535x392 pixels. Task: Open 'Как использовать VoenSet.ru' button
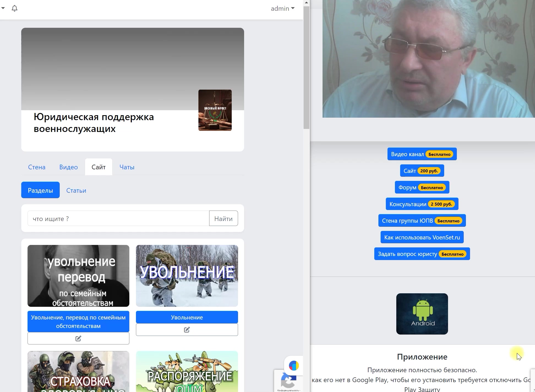click(x=422, y=237)
